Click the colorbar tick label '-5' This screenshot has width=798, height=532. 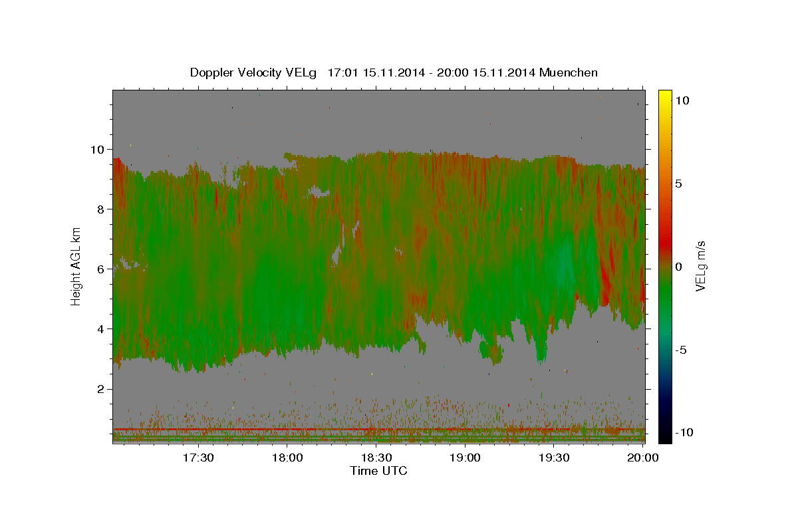[x=683, y=349]
